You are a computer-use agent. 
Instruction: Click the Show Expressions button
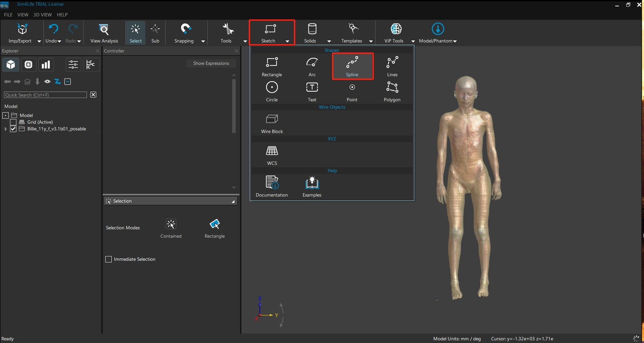[211, 63]
